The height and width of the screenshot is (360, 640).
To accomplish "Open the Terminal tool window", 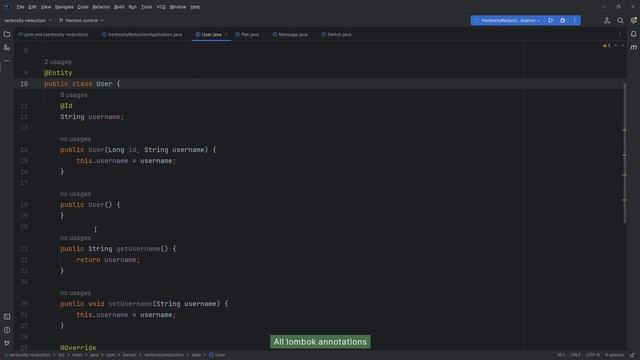I will (7, 317).
